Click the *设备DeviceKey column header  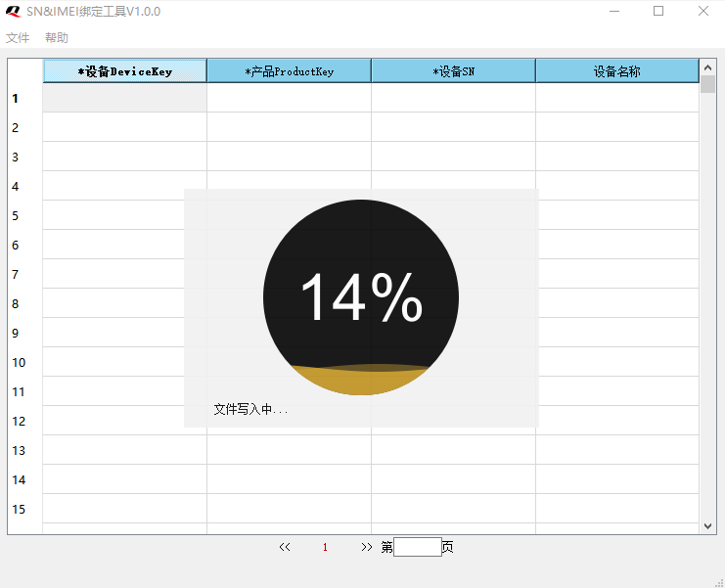pyautogui.click(x=125, y=71)
